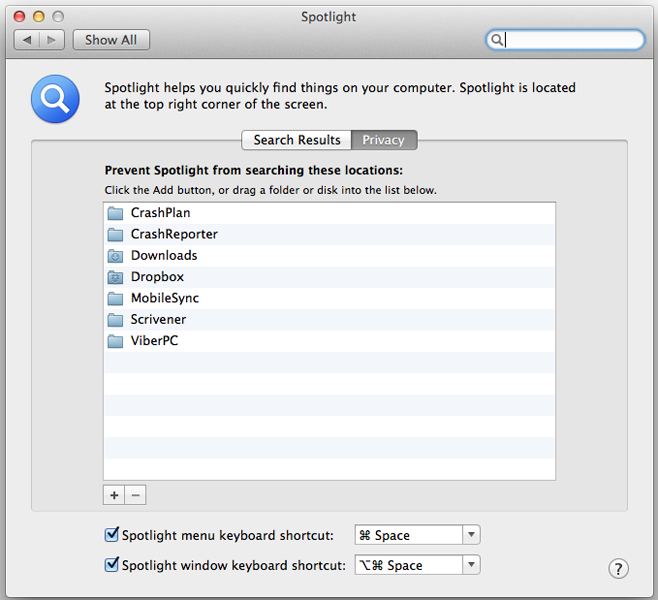Viewport: 658px width, 600px height.
Task: Toggle Spotlight window keyboard shortcut checkbox
Action: [112, 564]
